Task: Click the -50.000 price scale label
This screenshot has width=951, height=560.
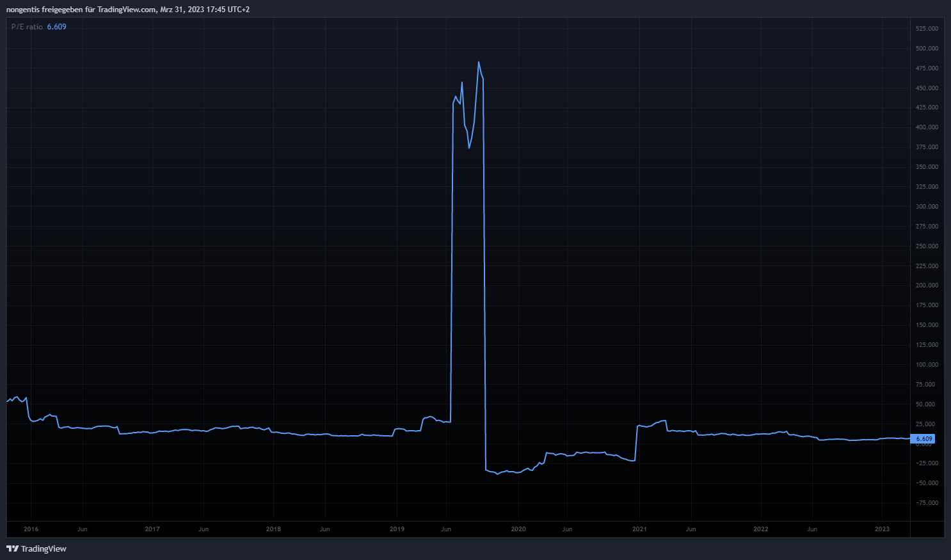Action: [x=927, y=483]
